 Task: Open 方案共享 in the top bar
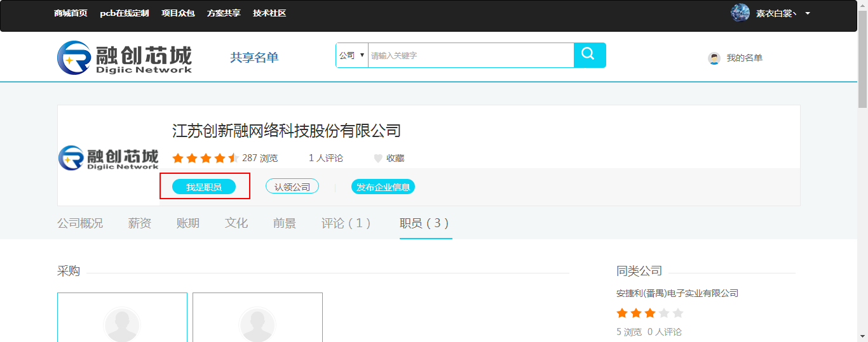coord(224,13)
